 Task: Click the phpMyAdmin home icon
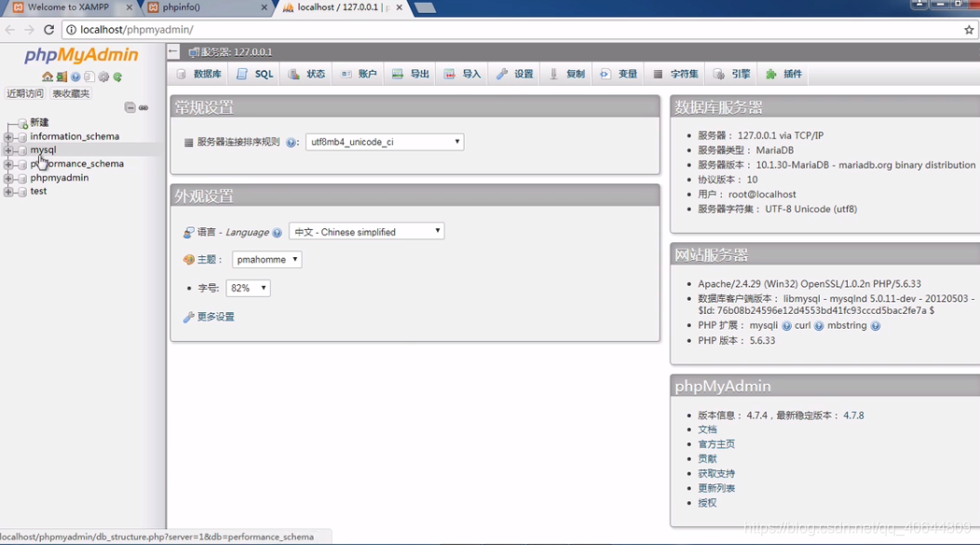click(x=47, y=77)
